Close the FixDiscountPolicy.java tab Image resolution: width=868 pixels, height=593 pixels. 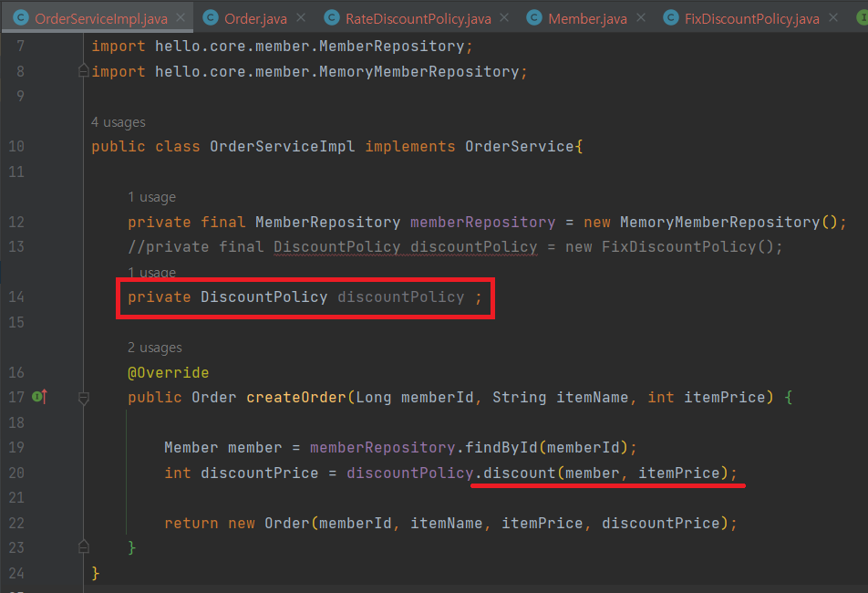pos(833,17)
